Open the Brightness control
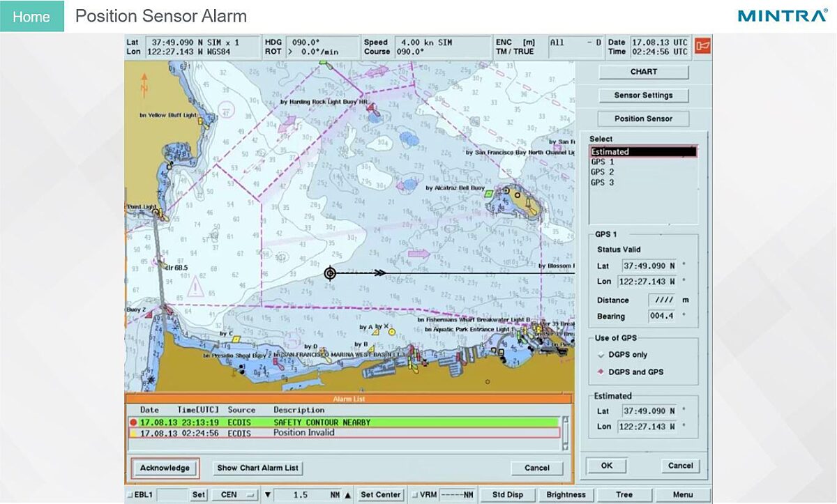 click(x=566, y=495)
